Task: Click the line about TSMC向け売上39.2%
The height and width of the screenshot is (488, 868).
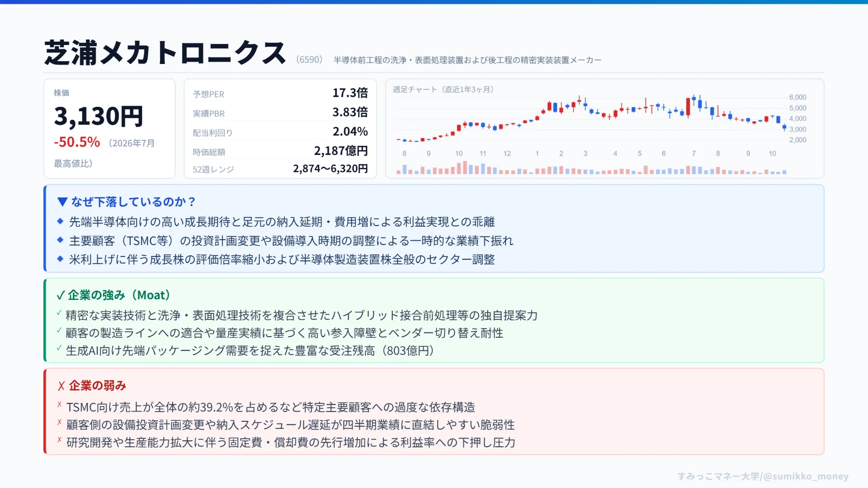Action: [x=271, y=407]
